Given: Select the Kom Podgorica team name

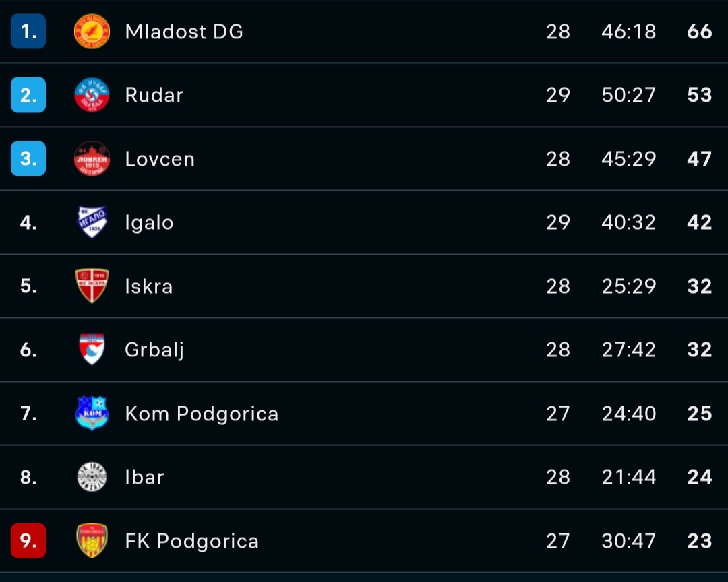Looking at the screenshot, I should pyautogui.click(x=202, y=414).
